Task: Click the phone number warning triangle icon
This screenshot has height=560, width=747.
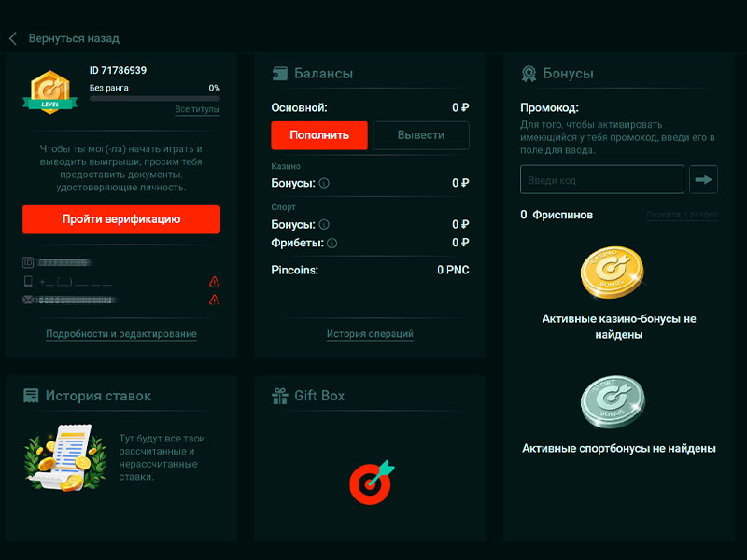Action: [x=214, y=281]
